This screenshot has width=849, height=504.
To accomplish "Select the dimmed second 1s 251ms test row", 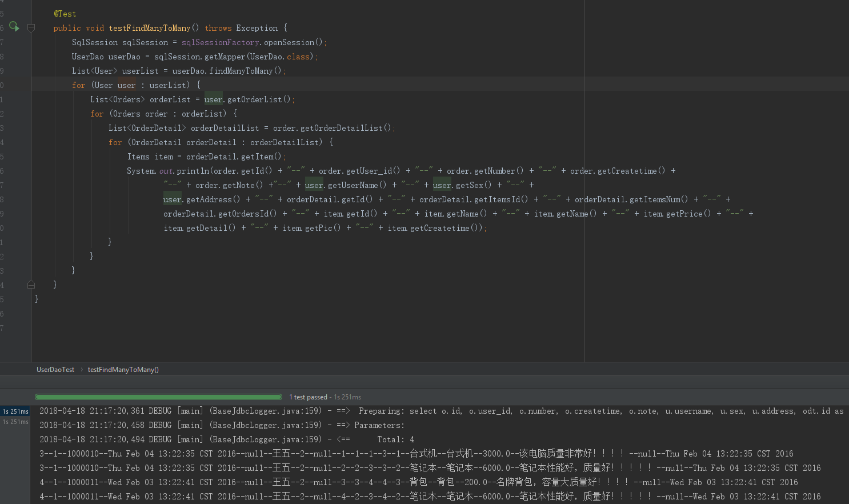I will (x=15, y=422).
